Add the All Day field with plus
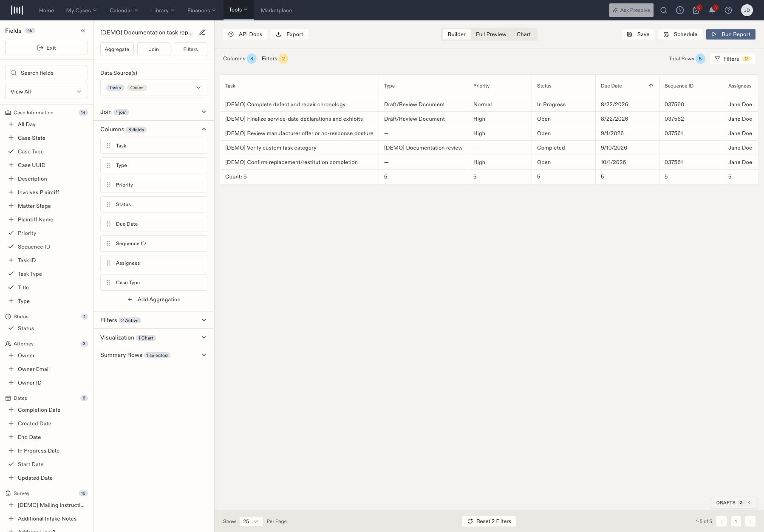The height and width of the screenshot is (532, 764). pos(11,124)
